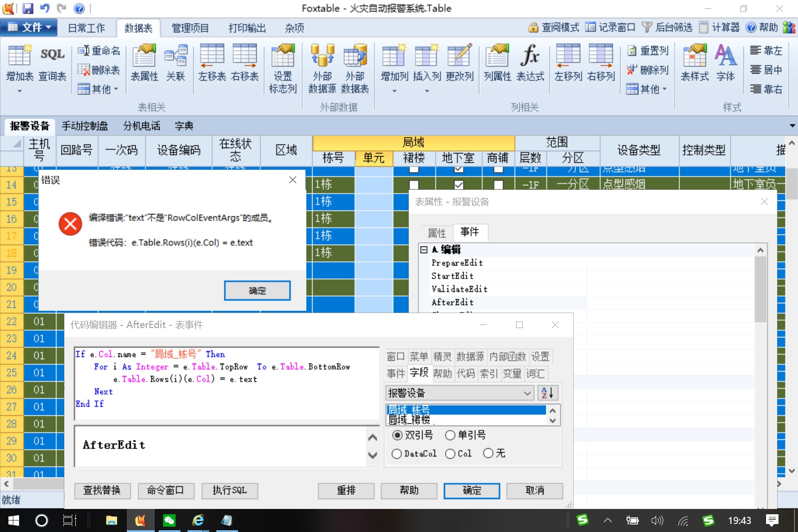This screenshot has height=532, width=798.
Task: Select the 单引号 radio option
Action: click(x=465, y=435)
